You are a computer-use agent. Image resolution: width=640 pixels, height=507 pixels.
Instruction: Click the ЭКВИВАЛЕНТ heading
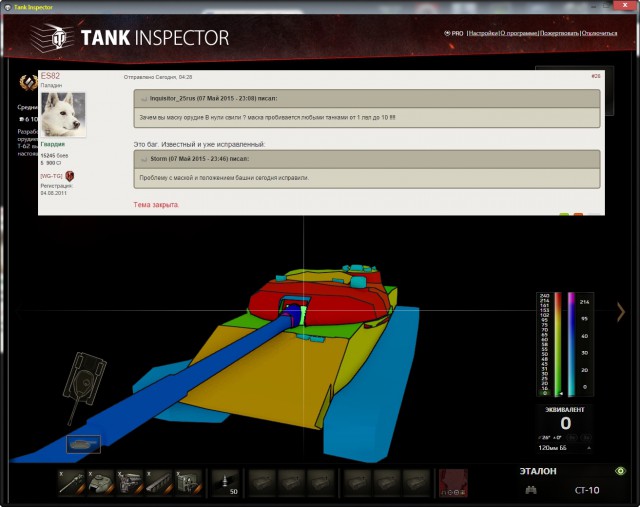tap(564, 409)
